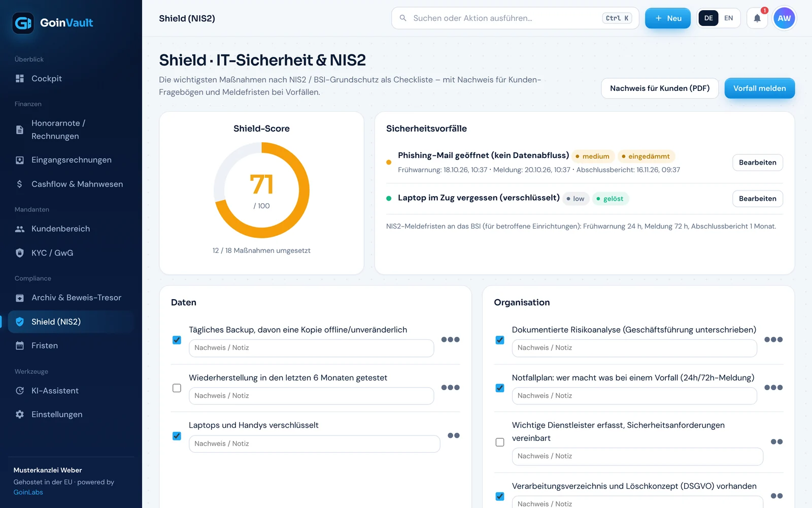Viewport: 812px width, 508px height.
Task: Click Nachweis / Notiz field under Dokumentierte Risikoanalyse
Action: 634,348
